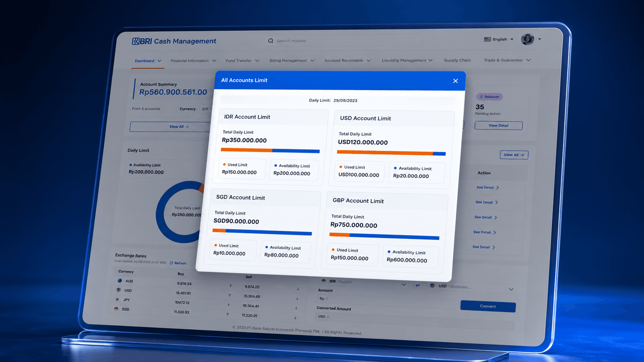Screen dimensions: 644x362
Task: Click the BRI Cash Management logo
Action: point(174,41)
